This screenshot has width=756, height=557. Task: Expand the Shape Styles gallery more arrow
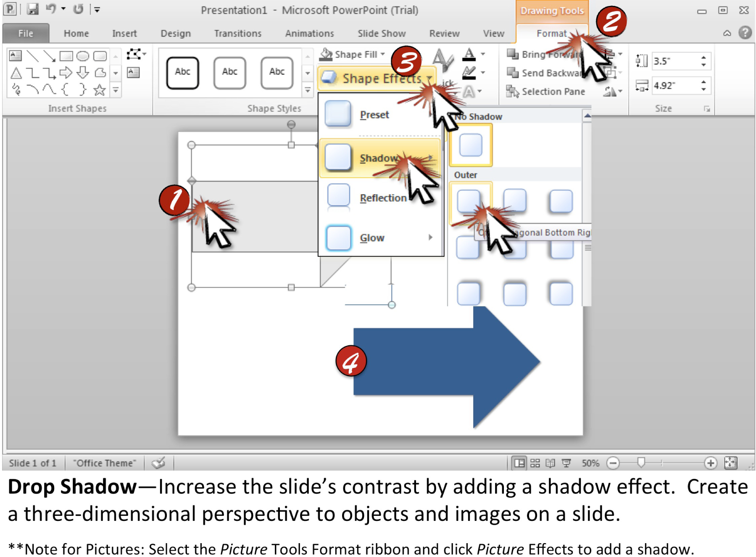[308, 90]
